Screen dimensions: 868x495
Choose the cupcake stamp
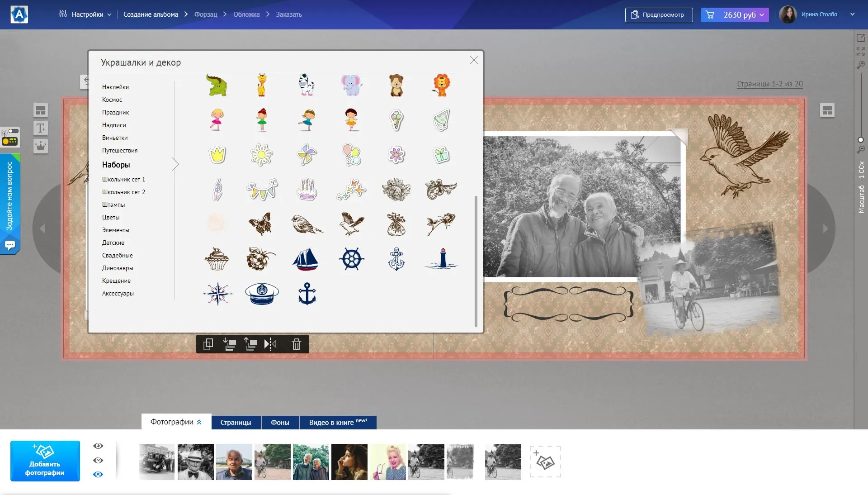point(217,259)
